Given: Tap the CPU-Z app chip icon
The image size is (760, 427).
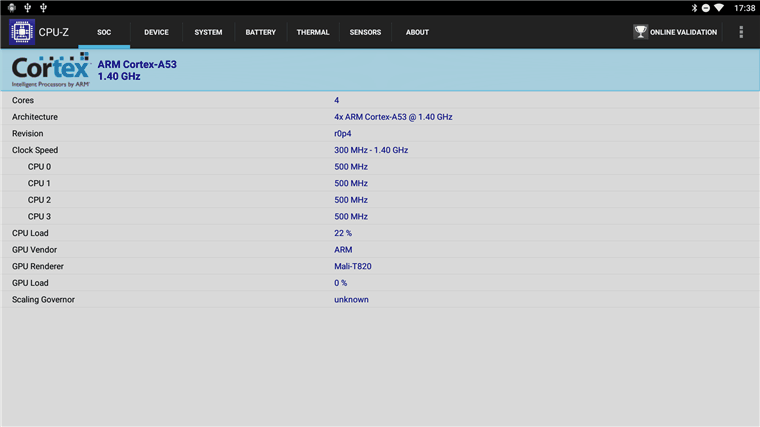Looking at the screenshot, I should click(x=22, y=32).
